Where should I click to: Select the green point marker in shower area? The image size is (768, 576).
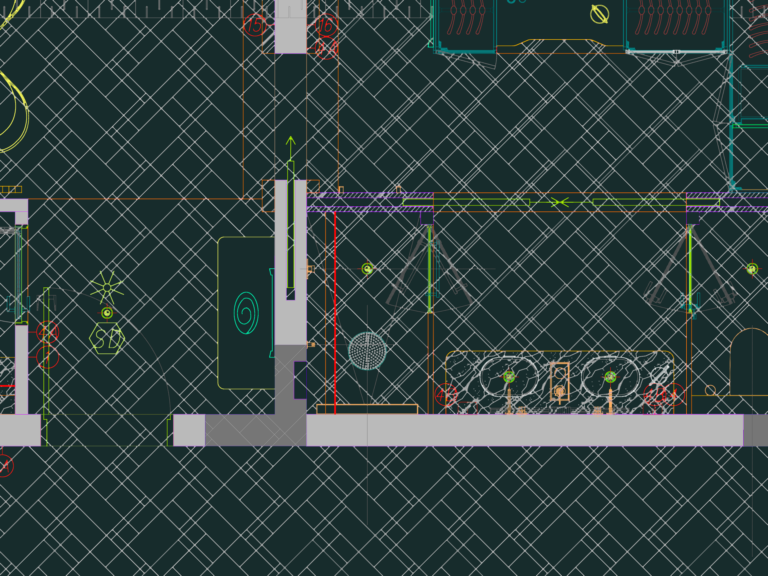(367, 269)
